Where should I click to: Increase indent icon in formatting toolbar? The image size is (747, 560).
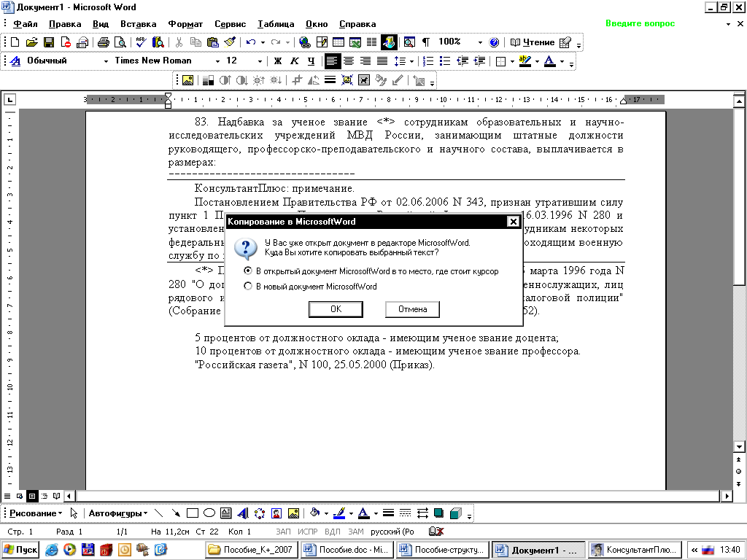(479, 61)
